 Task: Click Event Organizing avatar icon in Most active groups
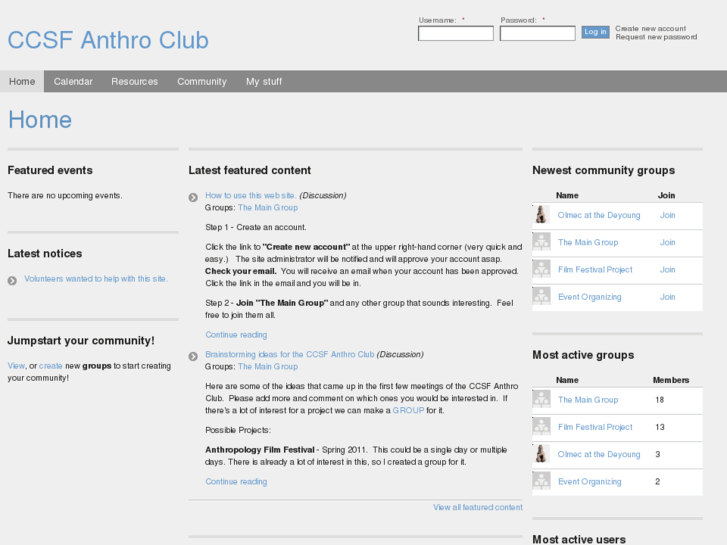541,481
